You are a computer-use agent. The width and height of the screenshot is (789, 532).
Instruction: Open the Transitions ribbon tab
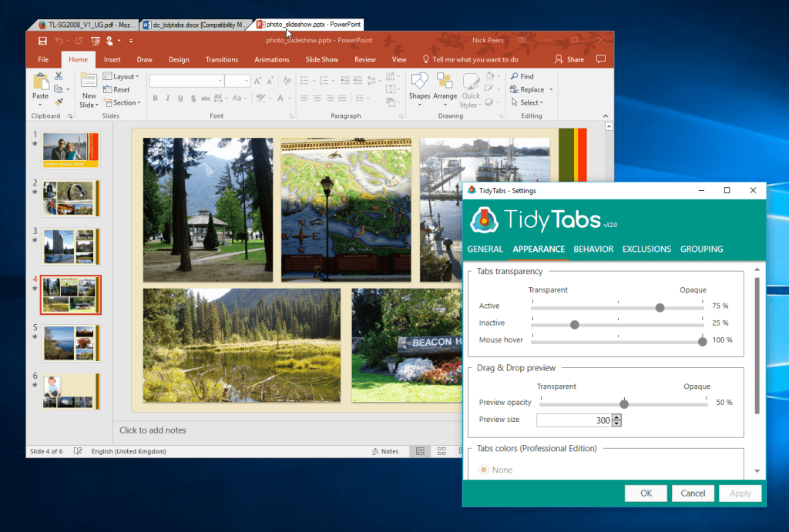click(222, 59)
